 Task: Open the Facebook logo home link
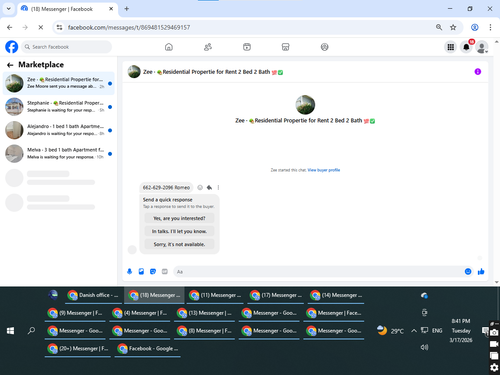click(x=12, y=47)
